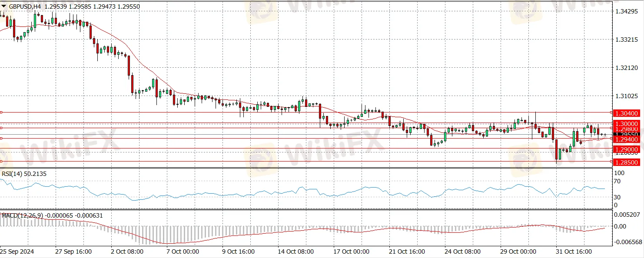The height and width of the screenshot is (258, 644).
Task: Click left handle of the 1.30400 line
Action: (x=1, y=112)
